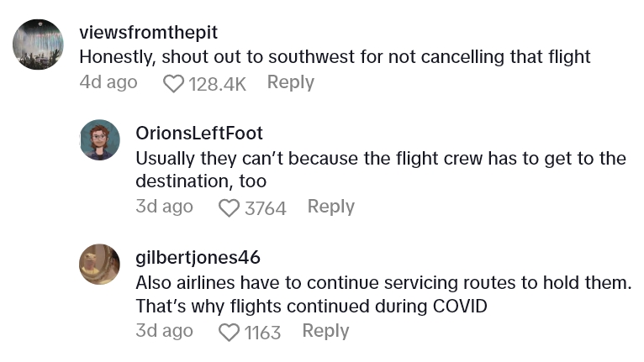644x362 pixels.
Task: Reply to viewsfromthepit's southwest comment
Action: (x=290, y=82)
